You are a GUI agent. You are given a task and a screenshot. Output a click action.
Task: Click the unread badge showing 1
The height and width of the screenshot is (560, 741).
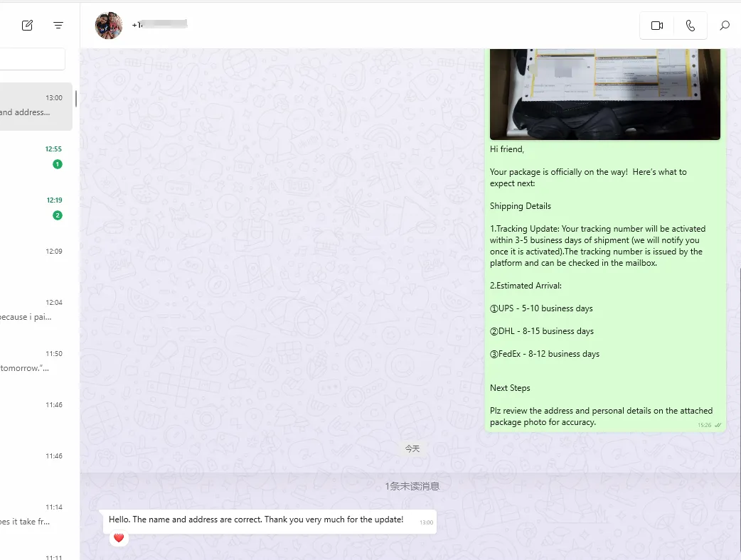click(58, 164)
